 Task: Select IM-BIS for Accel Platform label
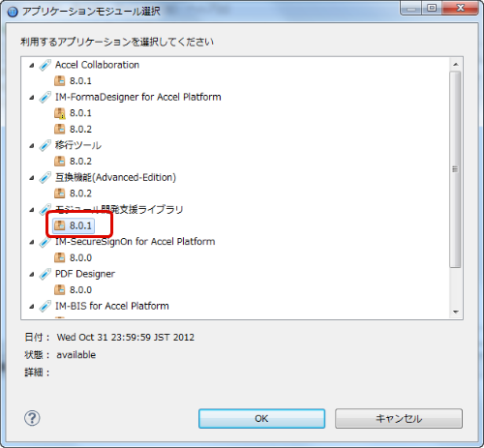pyautogui.click(x=112, y=306)
